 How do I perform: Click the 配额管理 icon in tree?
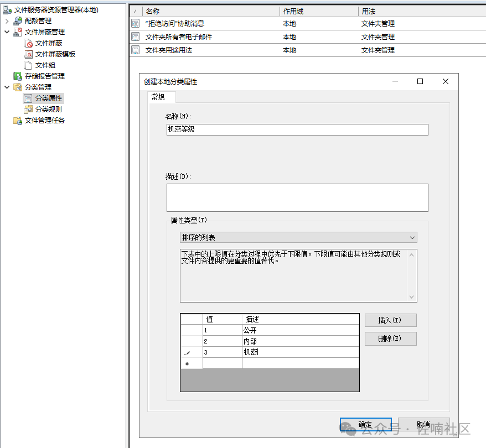[x=18, y=21]
